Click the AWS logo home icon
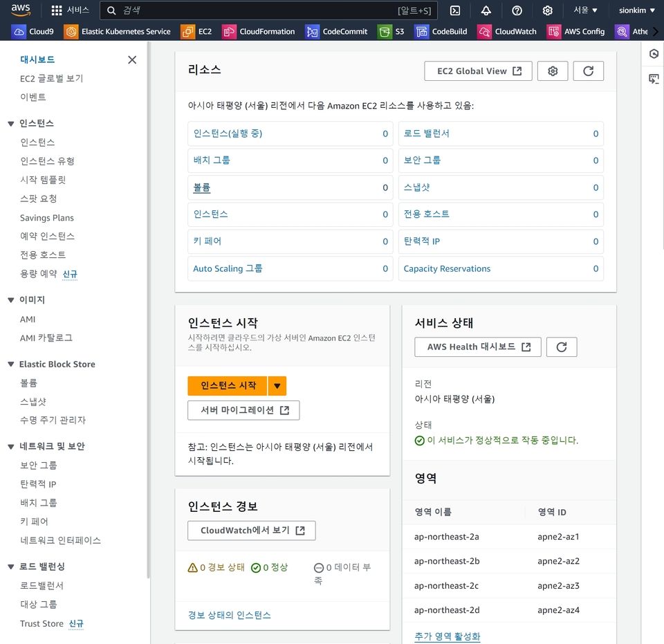Viewport: 664px width, 644px height. (x=20, y=10)
